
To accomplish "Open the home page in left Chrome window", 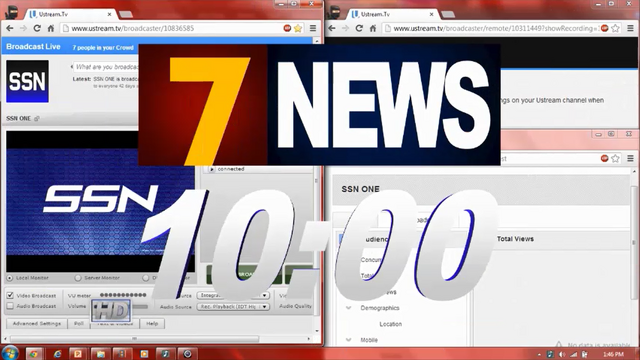I will [51, 28].
